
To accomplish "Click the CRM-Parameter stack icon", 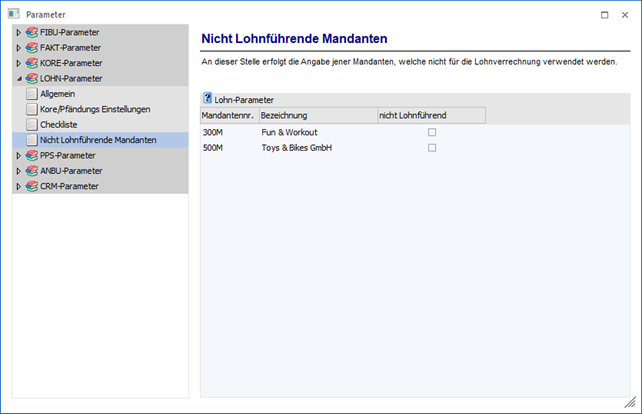I will pyautogui.click(x=31, y=185).
